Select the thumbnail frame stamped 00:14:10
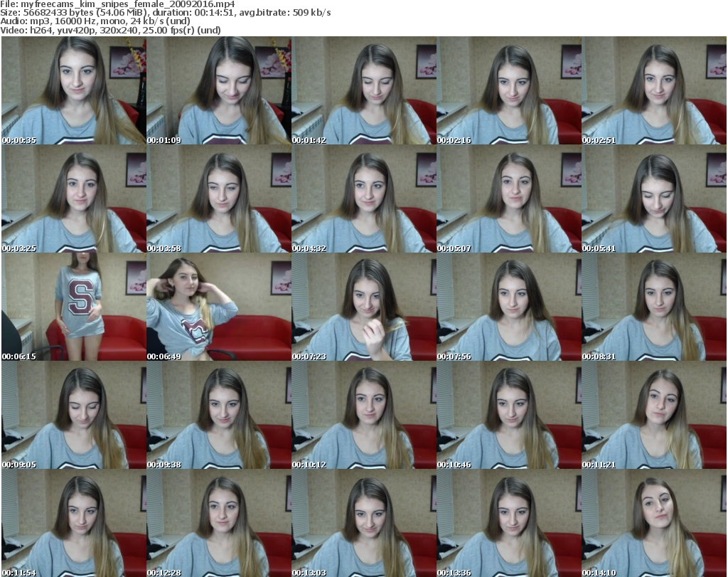 pyautogui.click(x=654, y=523)
